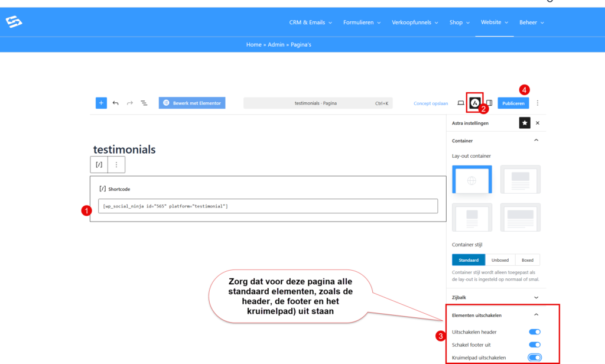Click the blue plus block inserter
The width and height of the screenshot is (605, 364).
[101, 103]
